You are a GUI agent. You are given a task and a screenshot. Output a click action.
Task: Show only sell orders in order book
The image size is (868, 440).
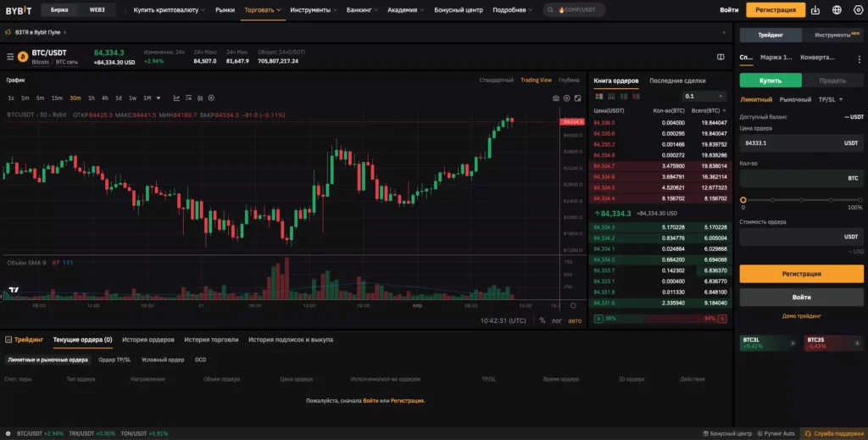pos(636,97)
